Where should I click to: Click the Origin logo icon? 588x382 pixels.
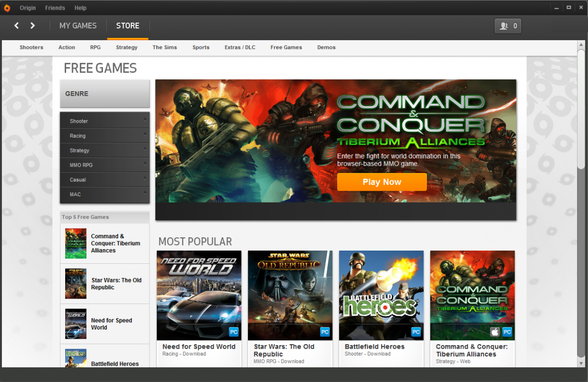pyautogui.click(x=7, y=8)
